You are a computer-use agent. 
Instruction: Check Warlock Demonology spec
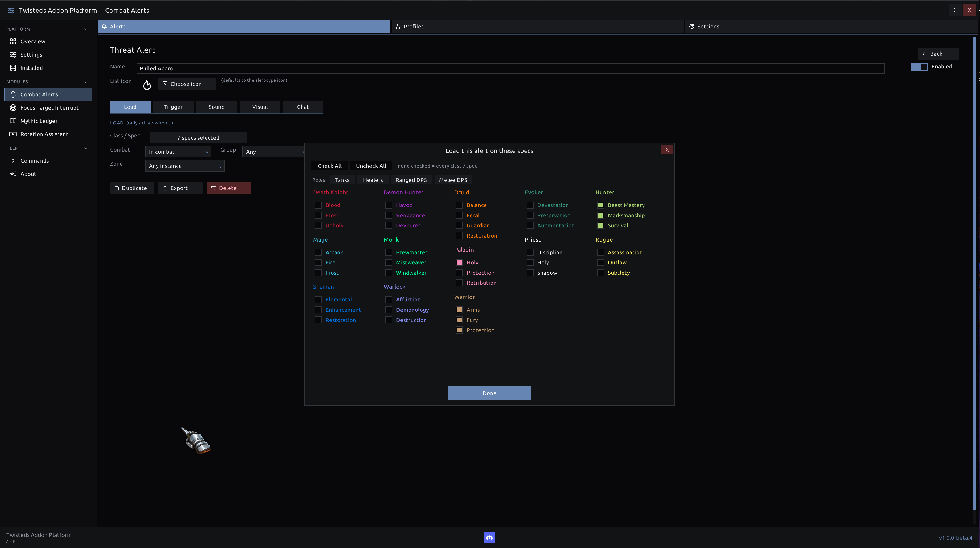[x=388, y=310]
